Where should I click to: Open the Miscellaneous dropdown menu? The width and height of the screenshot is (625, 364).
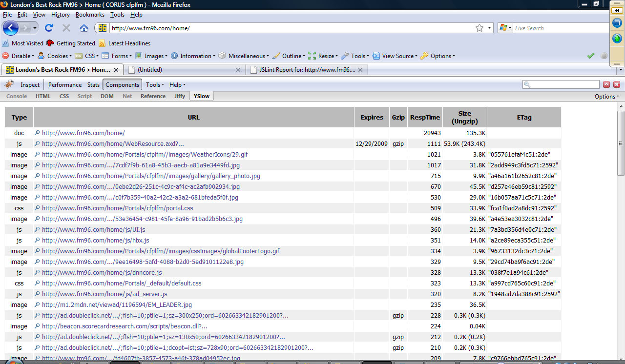(x=244, y=56)
